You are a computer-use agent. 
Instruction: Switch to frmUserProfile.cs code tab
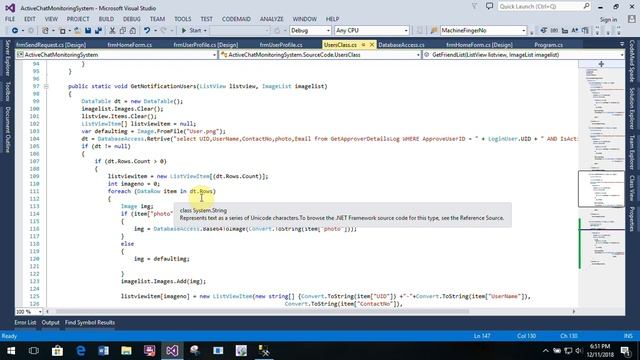[x=281, y=45]
